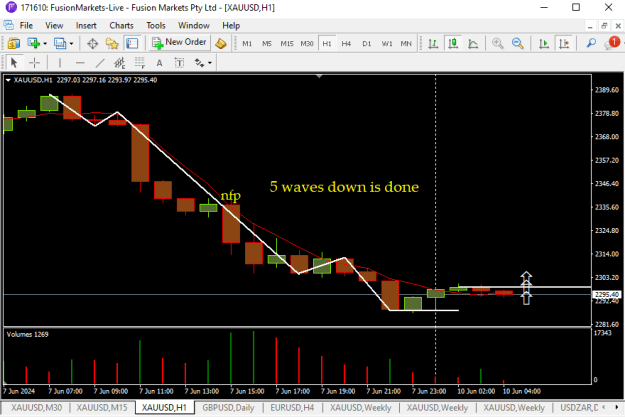Open the search magnifier icon
625x417 pixels.
pos(591,43)
